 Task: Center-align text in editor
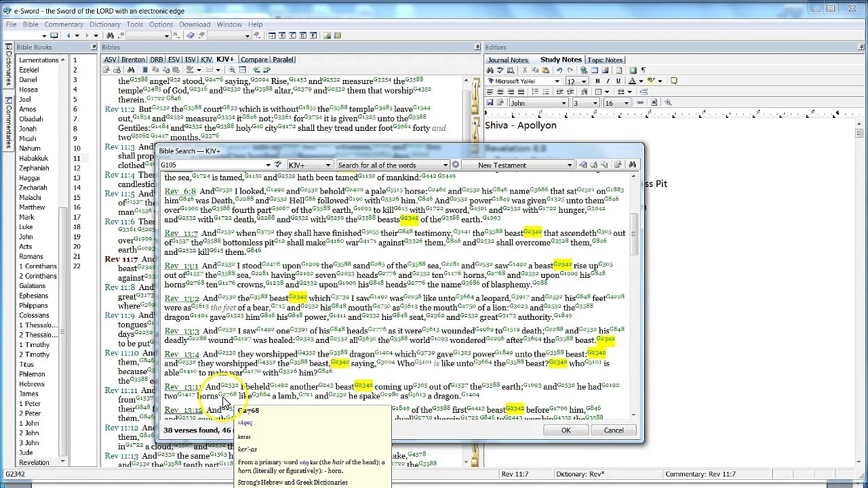(x=500, y=92)
